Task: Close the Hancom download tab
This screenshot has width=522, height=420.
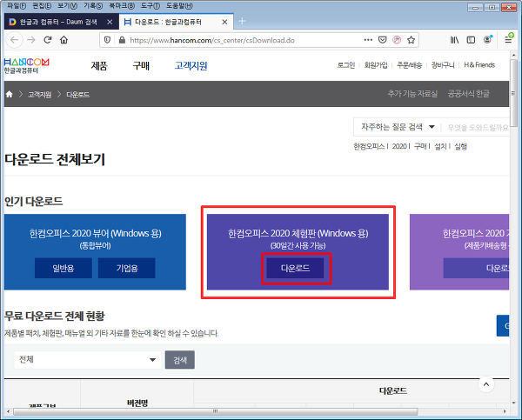Action: pyautogui.click(x=224, y=22)
